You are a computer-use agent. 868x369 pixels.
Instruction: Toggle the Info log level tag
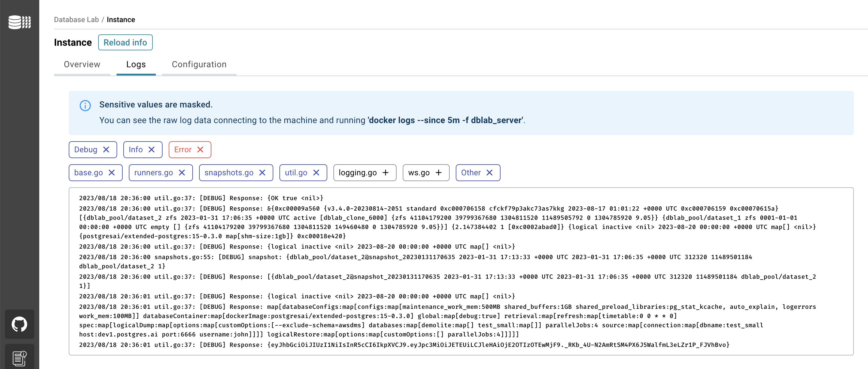143,150
